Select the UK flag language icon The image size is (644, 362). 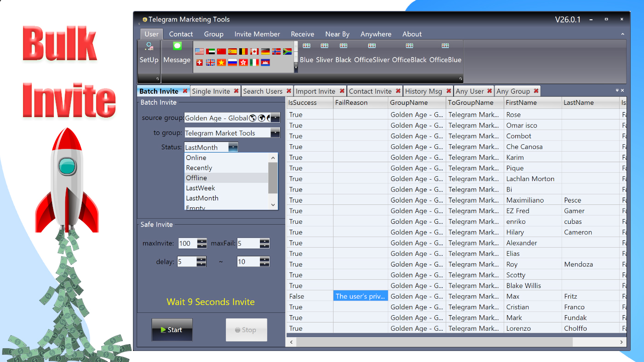[x=210, y=62]
